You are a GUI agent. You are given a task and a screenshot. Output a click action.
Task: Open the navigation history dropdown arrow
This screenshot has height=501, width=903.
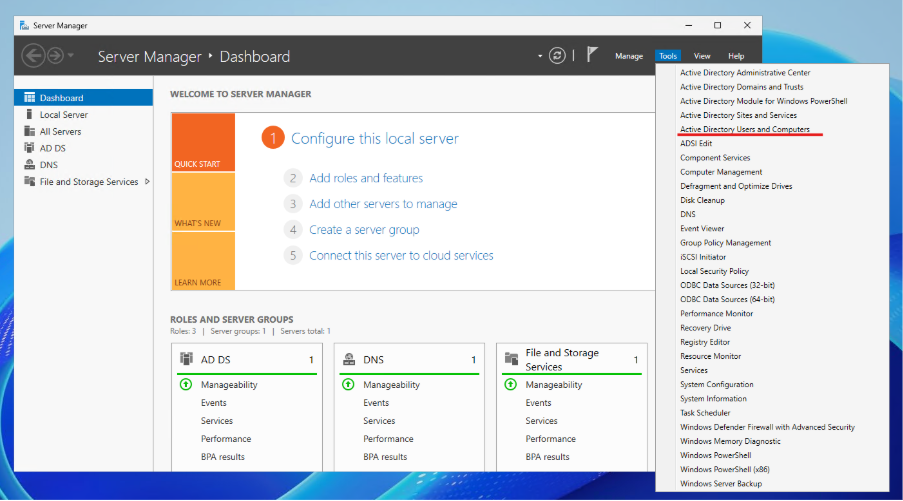click(70, 56)
